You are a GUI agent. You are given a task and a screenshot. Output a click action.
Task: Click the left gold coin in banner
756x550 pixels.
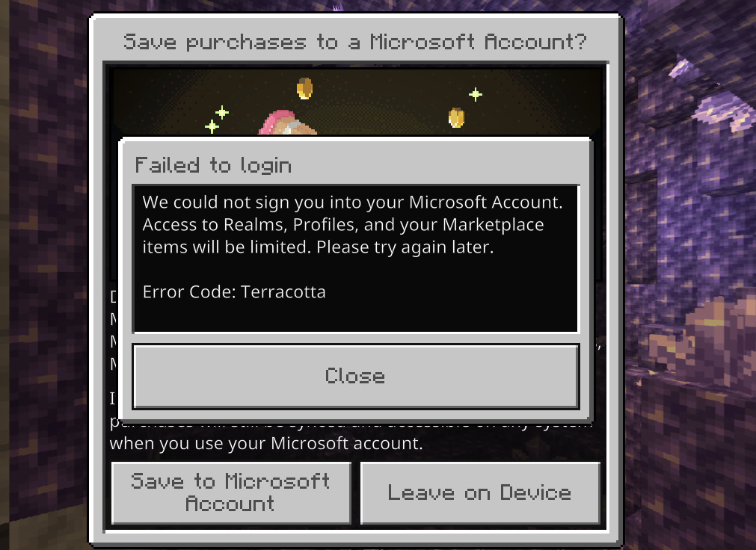point(304,88)
